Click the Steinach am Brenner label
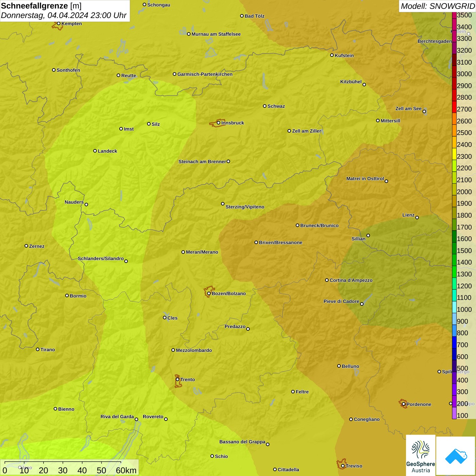The width and height of the screenshot is (476, 476). click(x=202, y=161)
